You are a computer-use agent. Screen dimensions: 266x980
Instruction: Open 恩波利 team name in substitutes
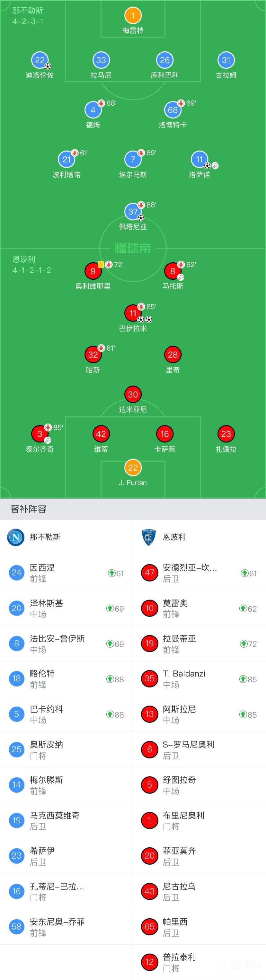174,537
